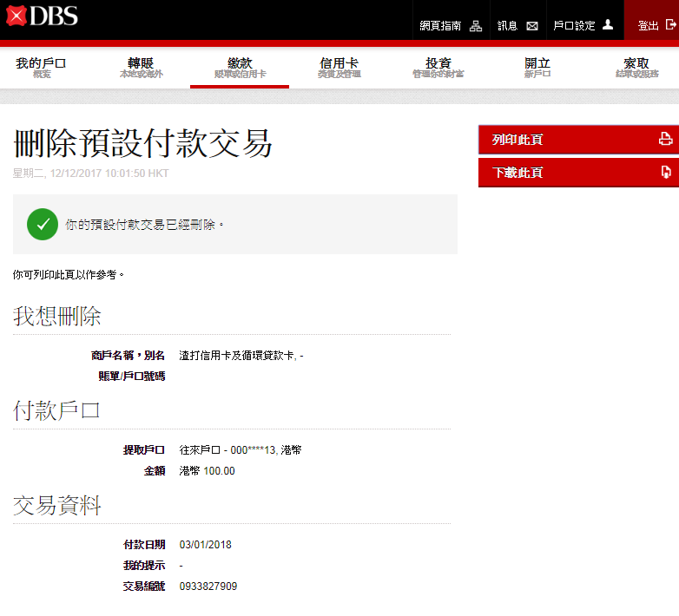
Task: Click the printer icon on 列印此頁
Action: pos(665,139)
